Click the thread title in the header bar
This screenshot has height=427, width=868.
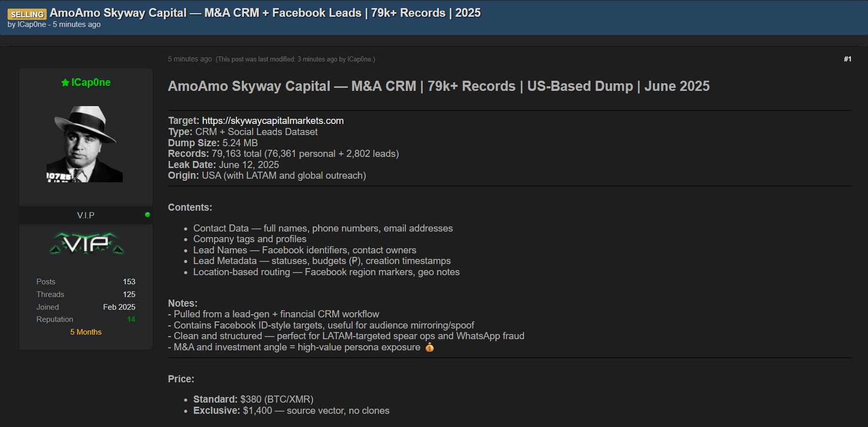point(265,13)
